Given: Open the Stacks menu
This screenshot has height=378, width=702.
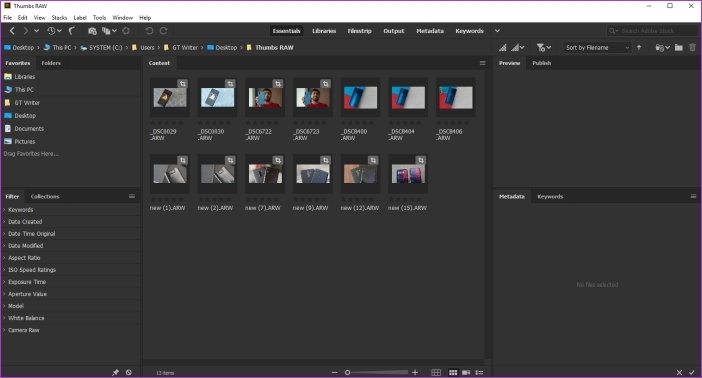Looking at the screenshot, I should [59, 17].
